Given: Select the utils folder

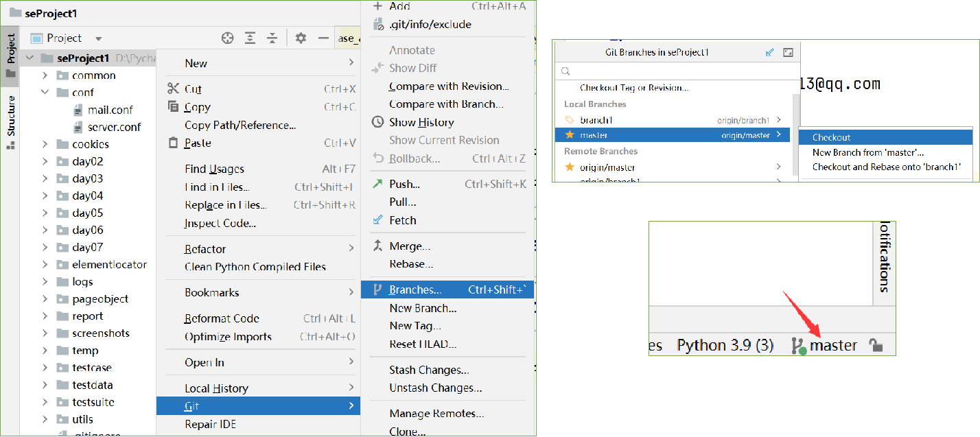Looking at the screenshot, I should pyautogui.click(x=82, y=419).
